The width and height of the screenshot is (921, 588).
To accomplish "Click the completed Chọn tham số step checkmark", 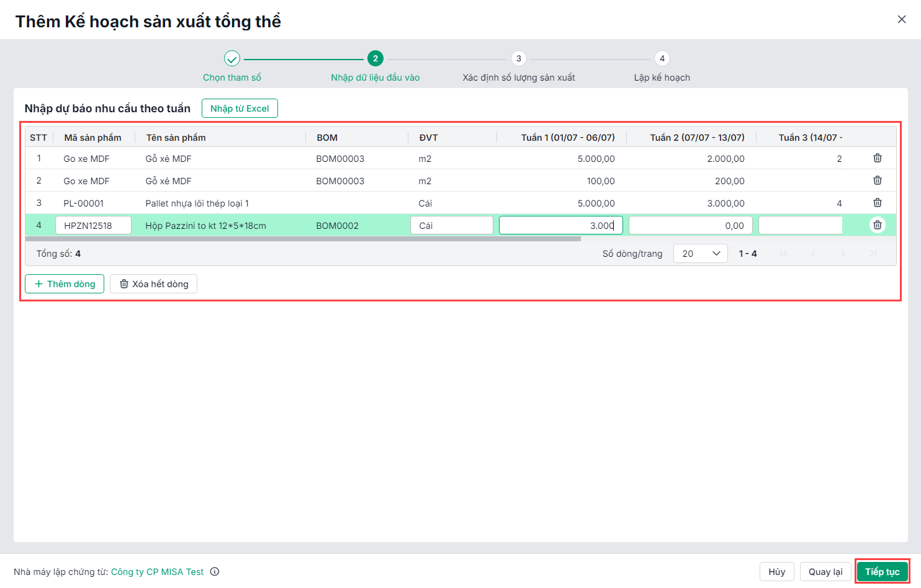I will tap(232, 59).
